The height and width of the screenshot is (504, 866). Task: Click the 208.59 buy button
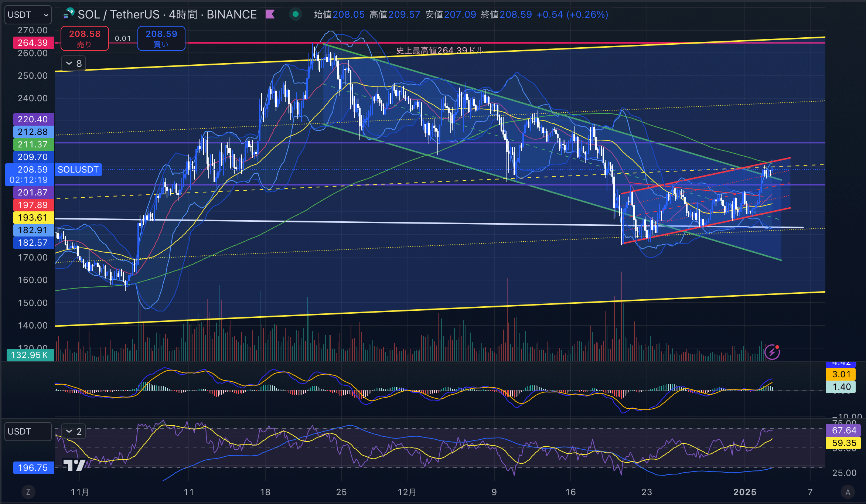(x=161, y=38)
